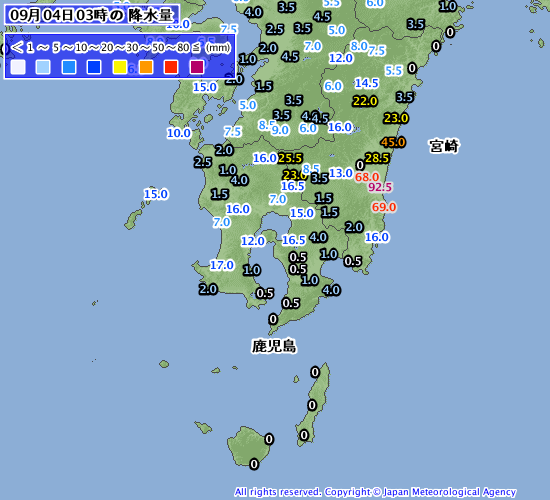
Task: Click the orange 45.0 rainfall marker
Action: pos(393,142)
